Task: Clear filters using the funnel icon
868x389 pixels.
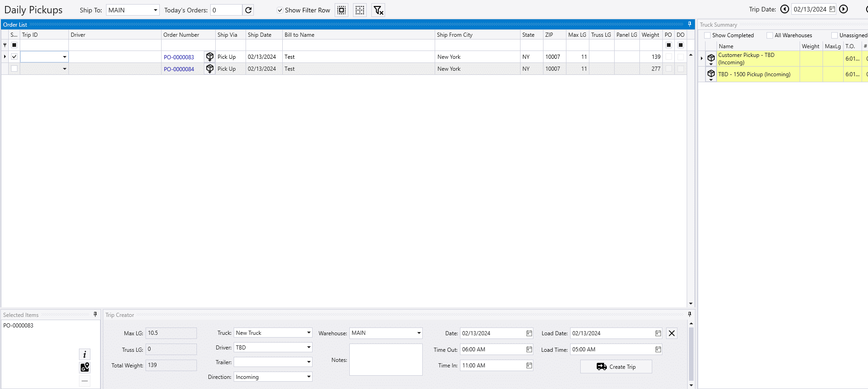Action: [378, 10]
